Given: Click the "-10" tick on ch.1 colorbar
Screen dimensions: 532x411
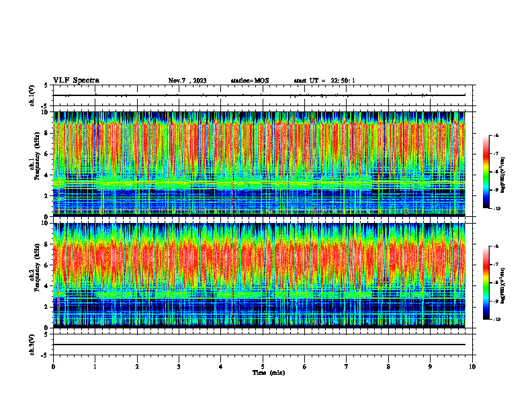Looking at the screenshot, I should [496, 209].
